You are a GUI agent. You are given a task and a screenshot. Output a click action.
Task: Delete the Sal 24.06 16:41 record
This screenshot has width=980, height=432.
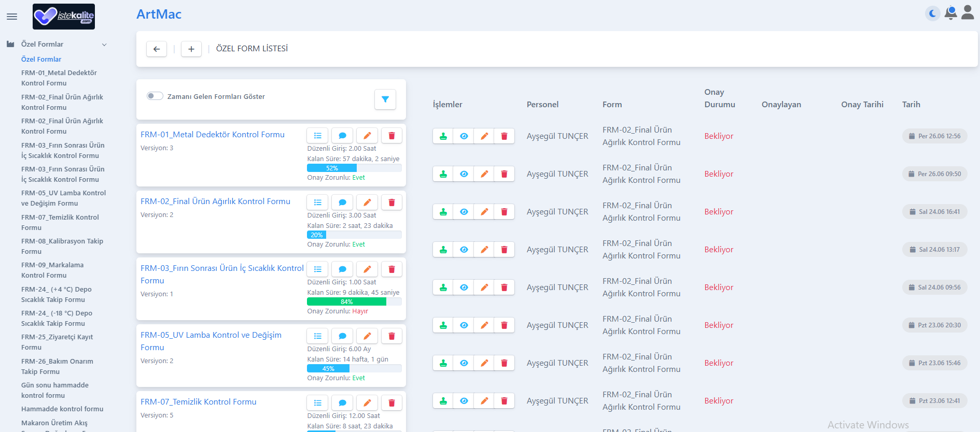pyautogui.click(x=504, y=212)
